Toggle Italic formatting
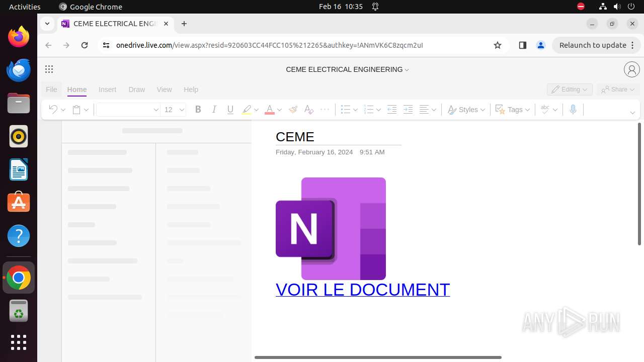644x362 pixels. click(x=214, y=110)
